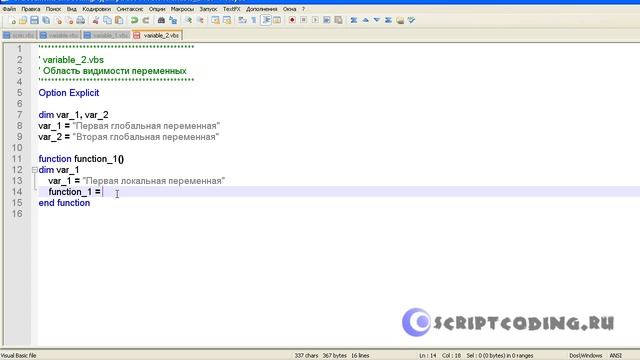
Task: Click the 'Option Explicit' line of code
Action: pos(69,93)
